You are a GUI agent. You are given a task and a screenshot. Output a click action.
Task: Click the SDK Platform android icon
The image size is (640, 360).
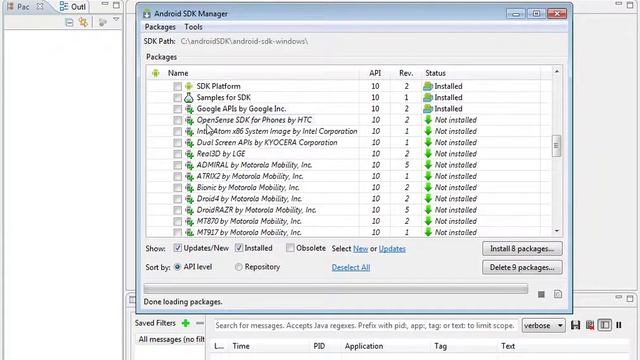click(189, 87)
